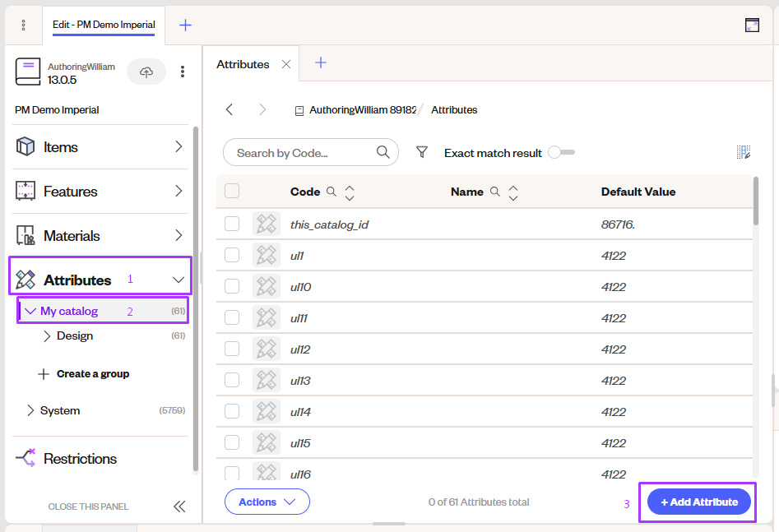Click Create a group
The height and width of the screenshot is (532, 779).
[84, 373]
